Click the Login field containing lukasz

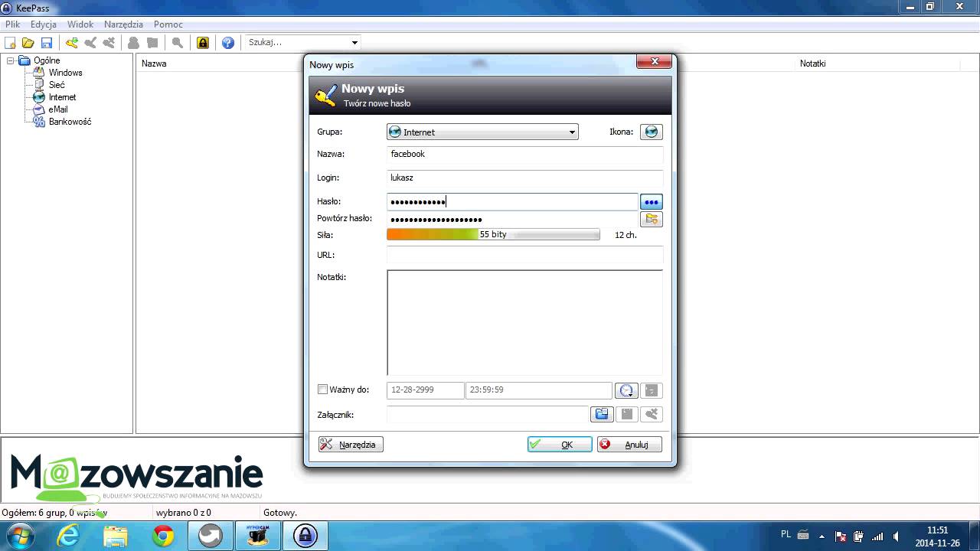pyautogui.click(x=525, y=178)
